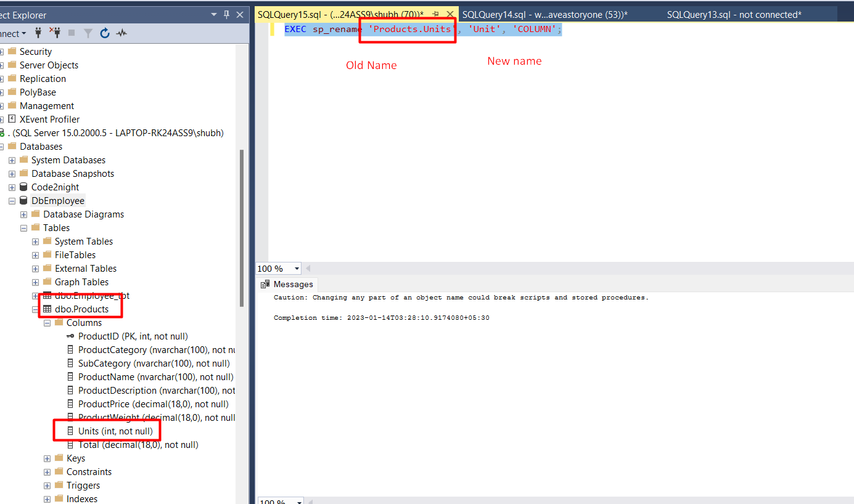Image resolution: width=854 pixels, height=504 pixels.
Task: Select the Messages results tab
Action: (x=287, y=284)
